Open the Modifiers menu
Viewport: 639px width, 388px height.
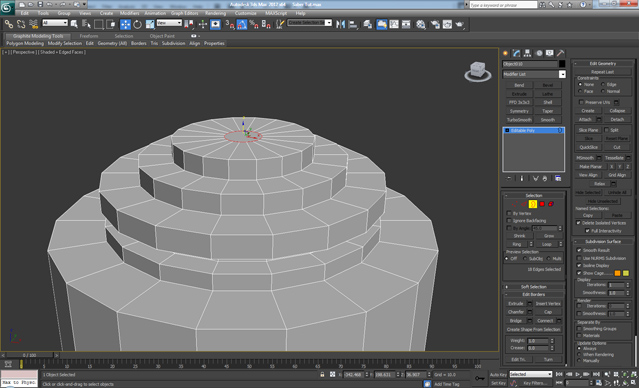pos(129,13)
